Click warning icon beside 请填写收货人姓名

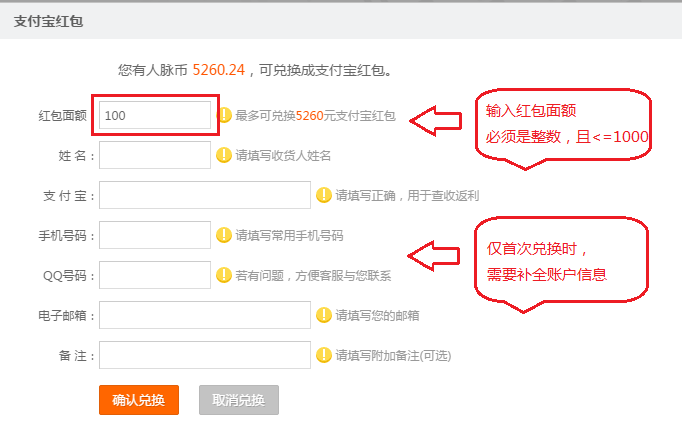(224, 155)
